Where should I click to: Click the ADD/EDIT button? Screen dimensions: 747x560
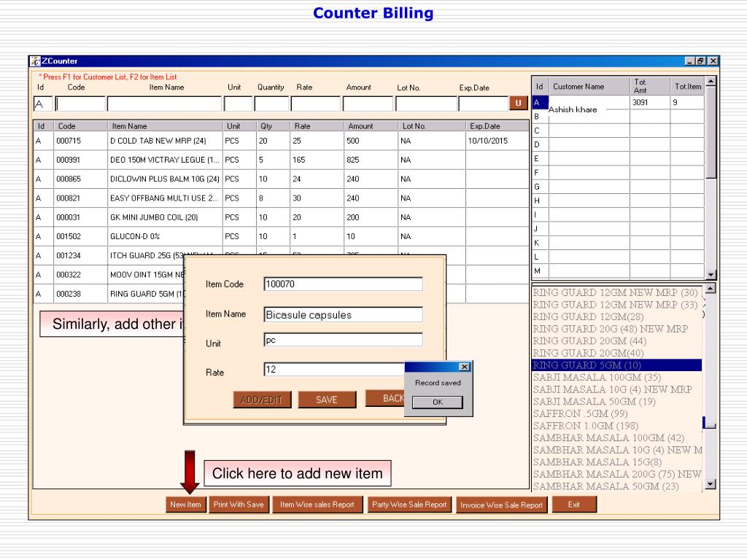pos(262,400)
